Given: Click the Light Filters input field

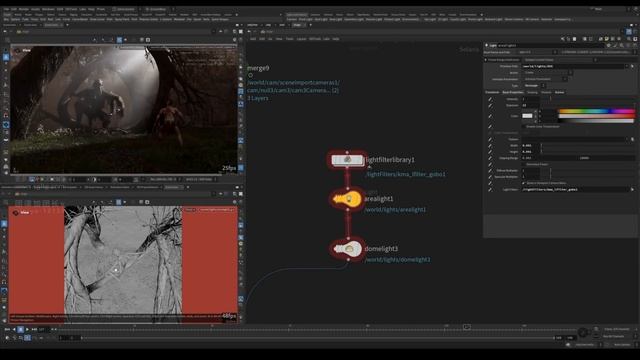Looking at the screenshot, I should (575, 189).
